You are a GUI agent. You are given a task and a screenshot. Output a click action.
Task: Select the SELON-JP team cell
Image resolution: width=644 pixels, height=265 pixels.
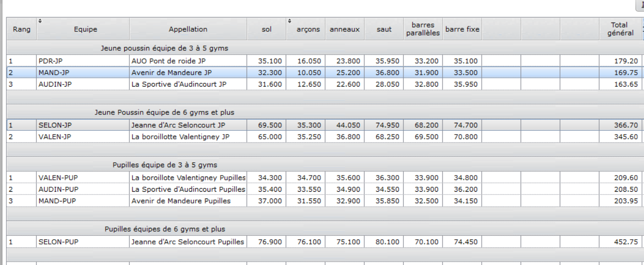pyautogui.click(x=83, y=125)
